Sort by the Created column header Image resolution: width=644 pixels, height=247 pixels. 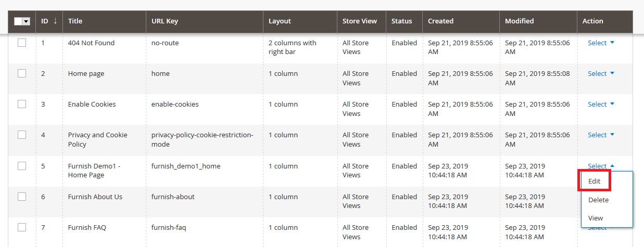[x=461, y=21]
